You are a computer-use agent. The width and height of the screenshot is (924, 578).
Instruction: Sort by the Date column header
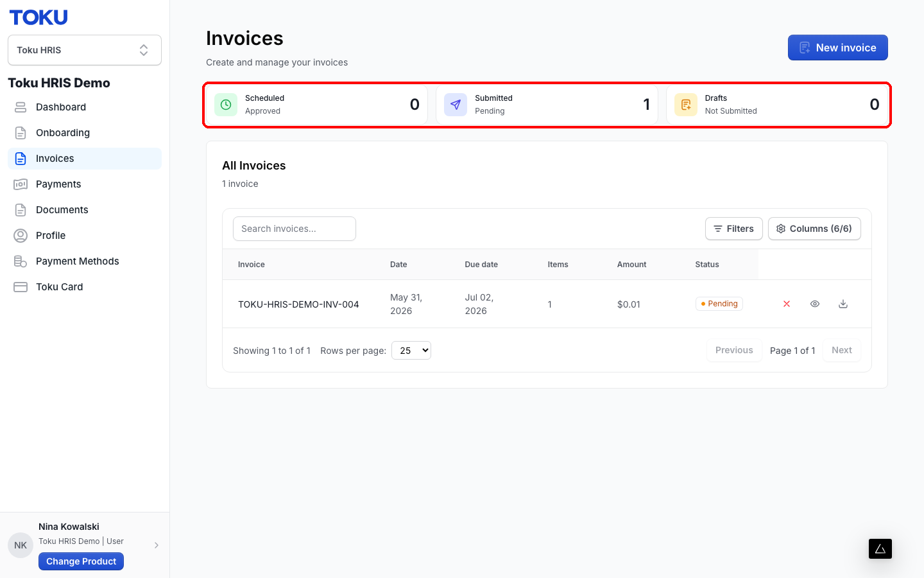click(398, 265)
